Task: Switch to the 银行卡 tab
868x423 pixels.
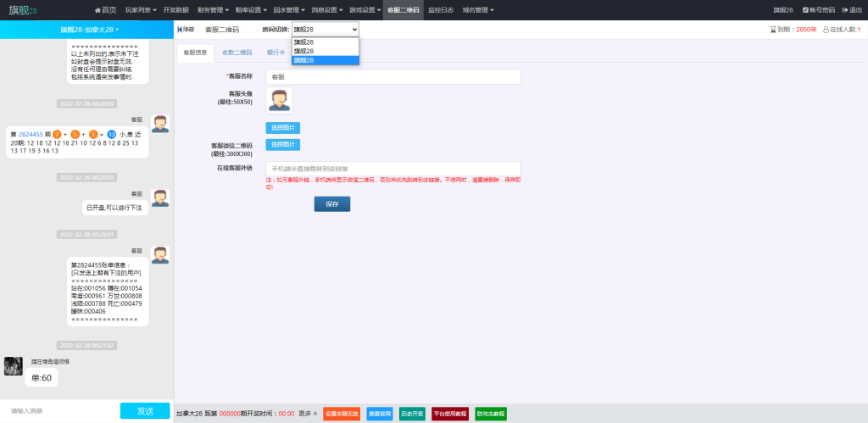Action: coord(275,53)
